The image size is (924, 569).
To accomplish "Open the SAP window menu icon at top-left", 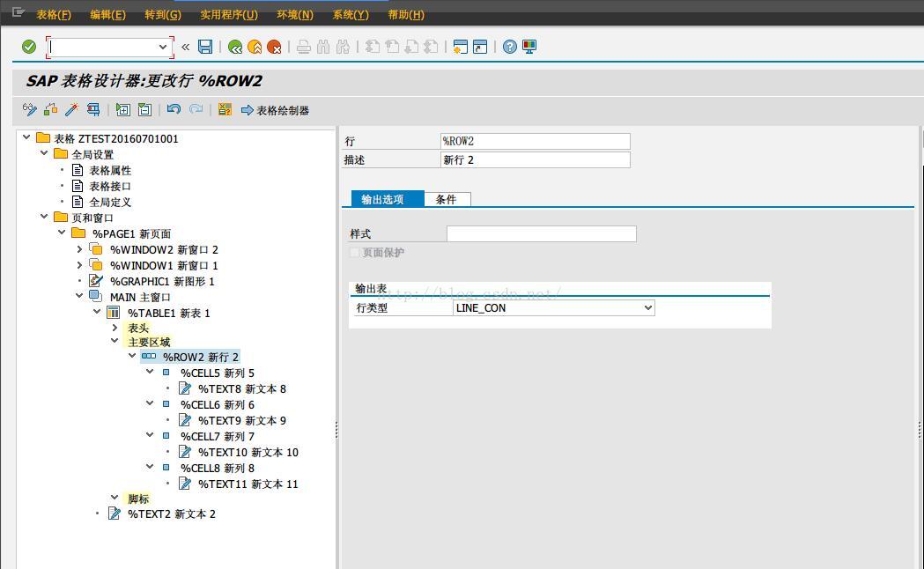I will click(18, 12).
